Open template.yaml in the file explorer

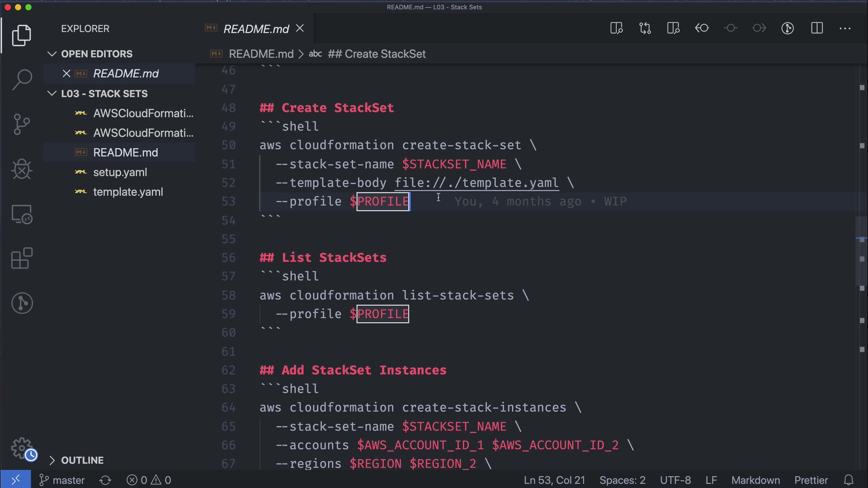click(127, 192)
